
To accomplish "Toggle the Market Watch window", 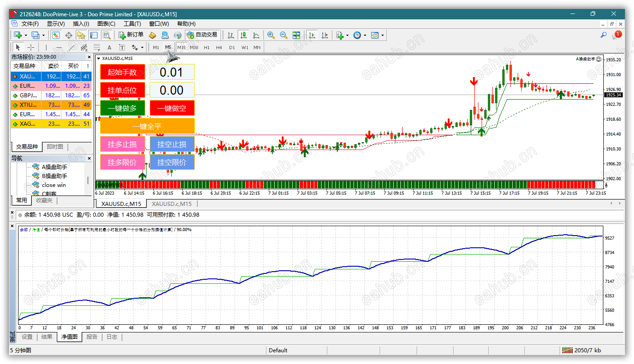I will click(56, 35).
